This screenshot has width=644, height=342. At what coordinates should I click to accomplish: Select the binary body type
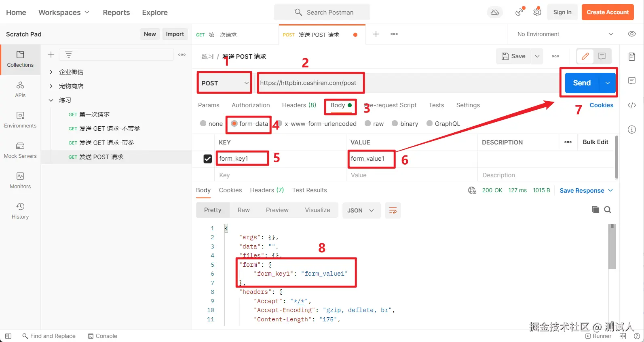pyautogui.click(x=395, y=123)
